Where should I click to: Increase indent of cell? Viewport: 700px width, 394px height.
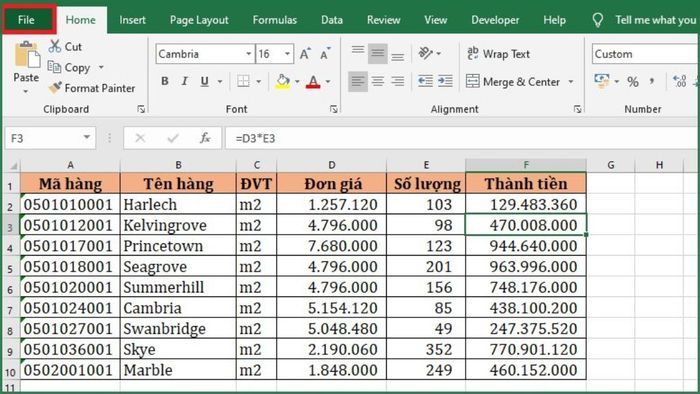point(445,81)
